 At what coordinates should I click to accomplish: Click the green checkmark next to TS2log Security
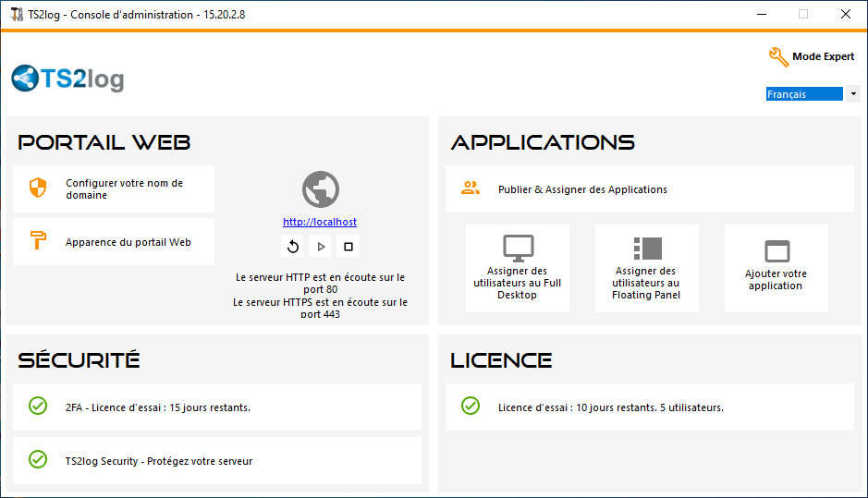click(38, 459)
